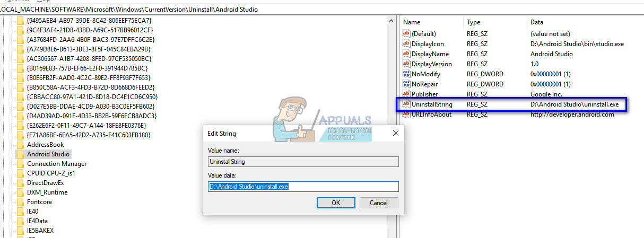This screenshot has height=238, width=644.
Task: Click binary icon of NoModify DWORD value
Action: (x=406, y=74)
